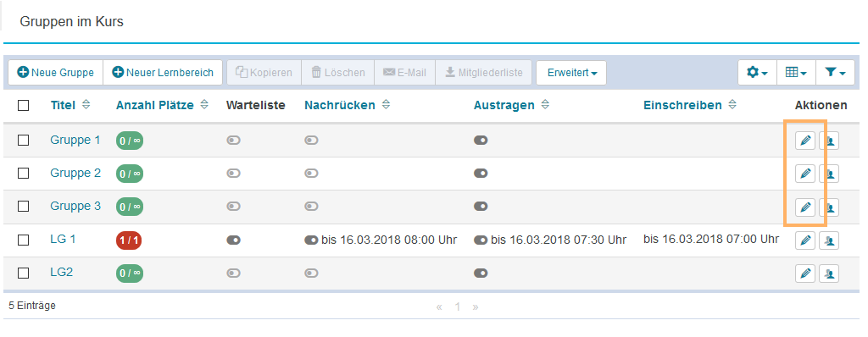Image resolution: width=868 pixels, height=337 pixels.
Task: Tick the checkbox for Gruppe 3
Action: click(23, 207)
